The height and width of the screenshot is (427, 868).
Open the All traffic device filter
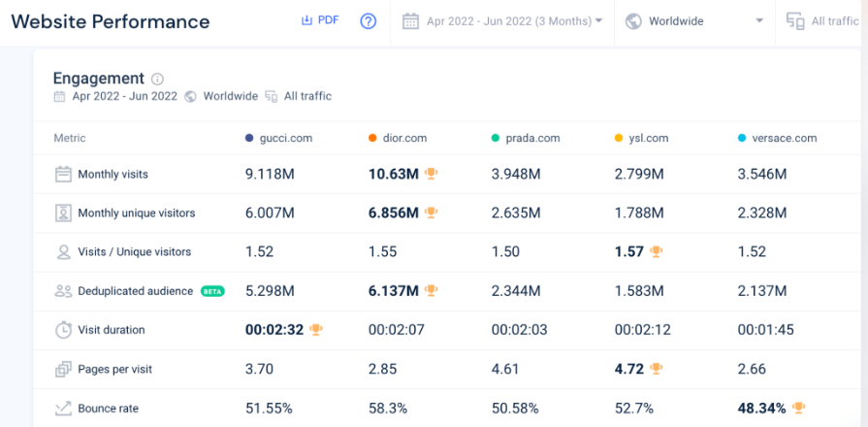[x=823, y=21]
